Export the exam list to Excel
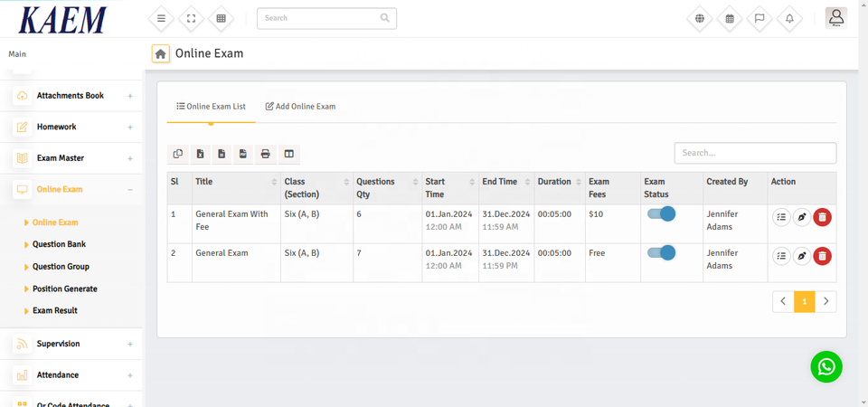Image resolution: width=868 pixels, height=407 pixels. [200, 154]
